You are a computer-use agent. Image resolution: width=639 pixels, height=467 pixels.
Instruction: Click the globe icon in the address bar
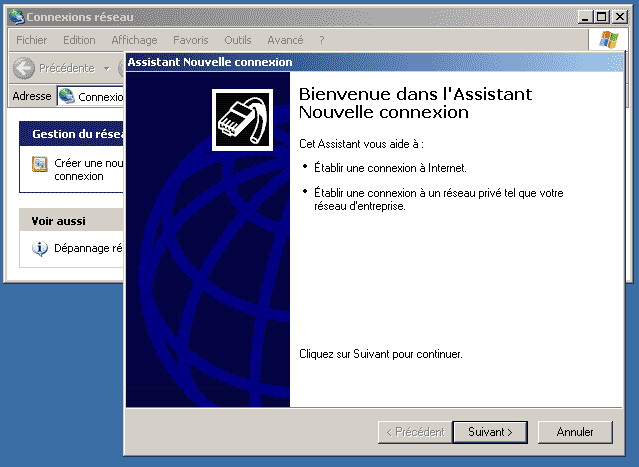coord(66,96)
